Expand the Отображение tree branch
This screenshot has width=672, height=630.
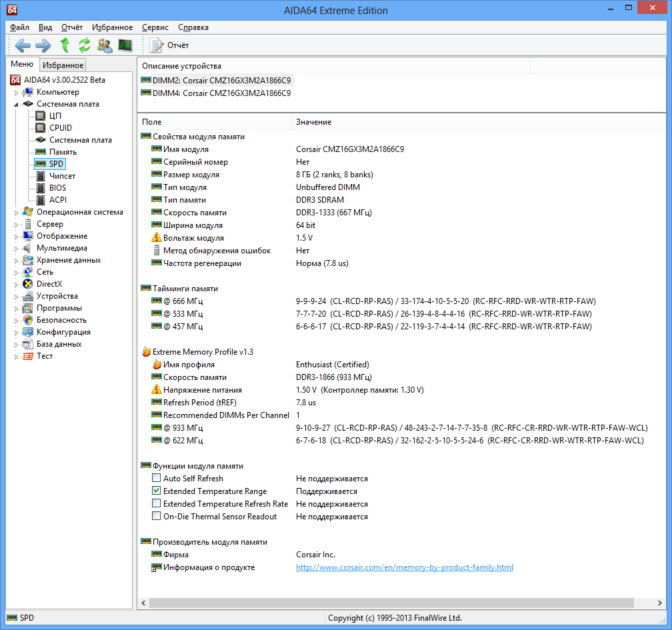tap(16, 236)
